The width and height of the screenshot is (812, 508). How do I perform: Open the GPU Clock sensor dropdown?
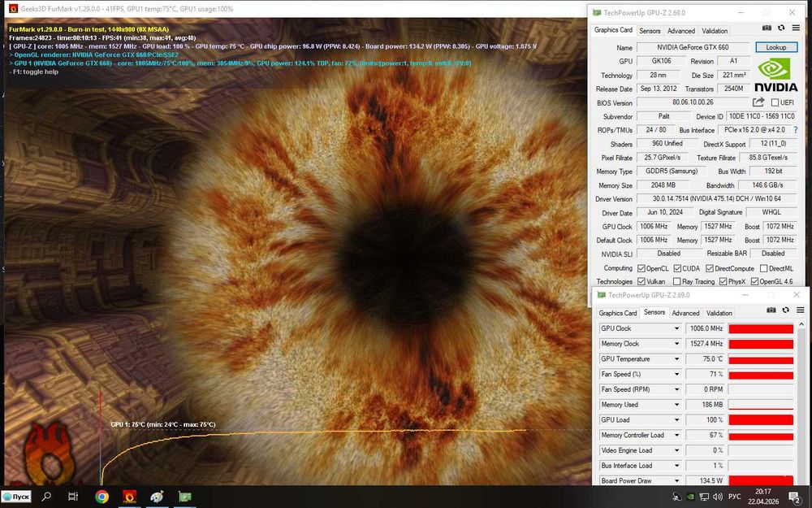[x=676, y=328]
